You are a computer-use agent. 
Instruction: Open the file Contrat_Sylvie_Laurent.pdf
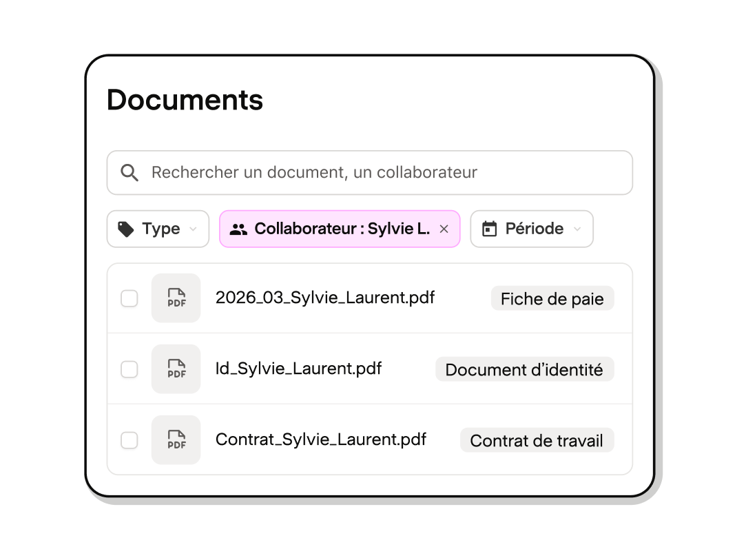click(x=321, y=439)
